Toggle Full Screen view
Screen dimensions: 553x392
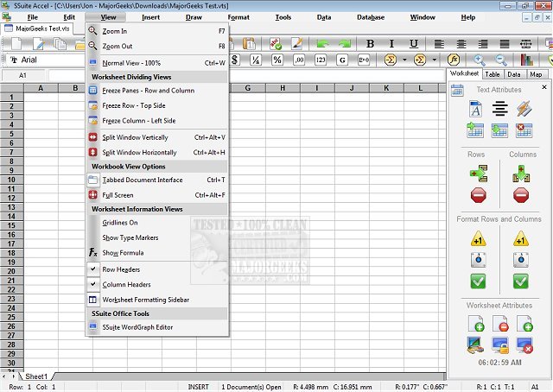157,195
